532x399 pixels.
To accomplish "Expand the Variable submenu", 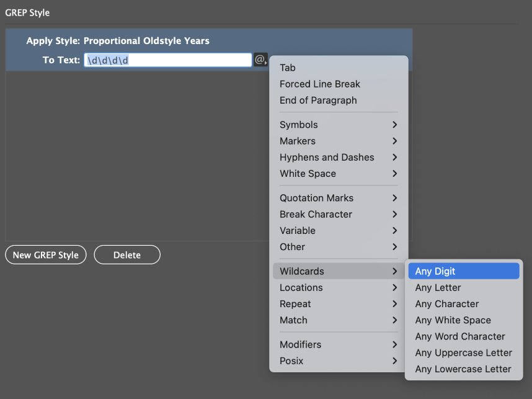I will 339,231.
